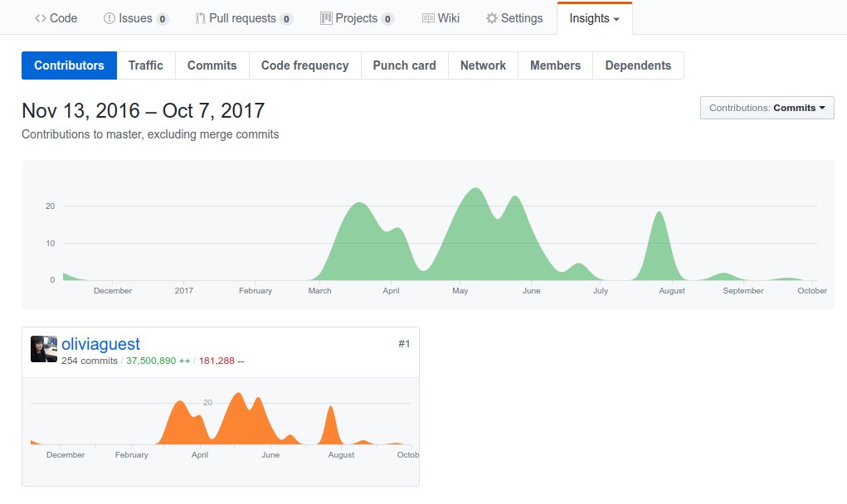Open the Issues tab

pos(135,18)
